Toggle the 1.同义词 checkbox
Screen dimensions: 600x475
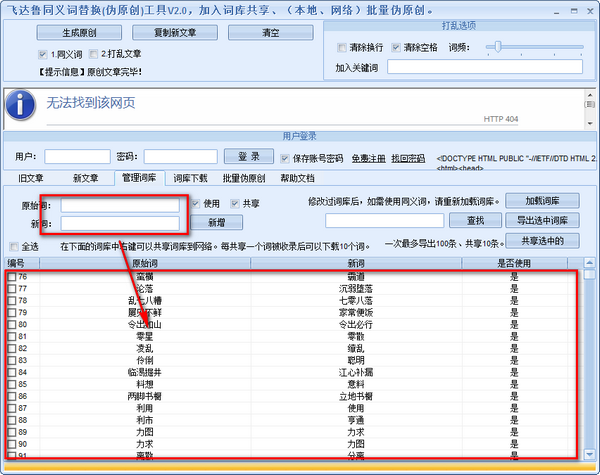pos(42,54)
